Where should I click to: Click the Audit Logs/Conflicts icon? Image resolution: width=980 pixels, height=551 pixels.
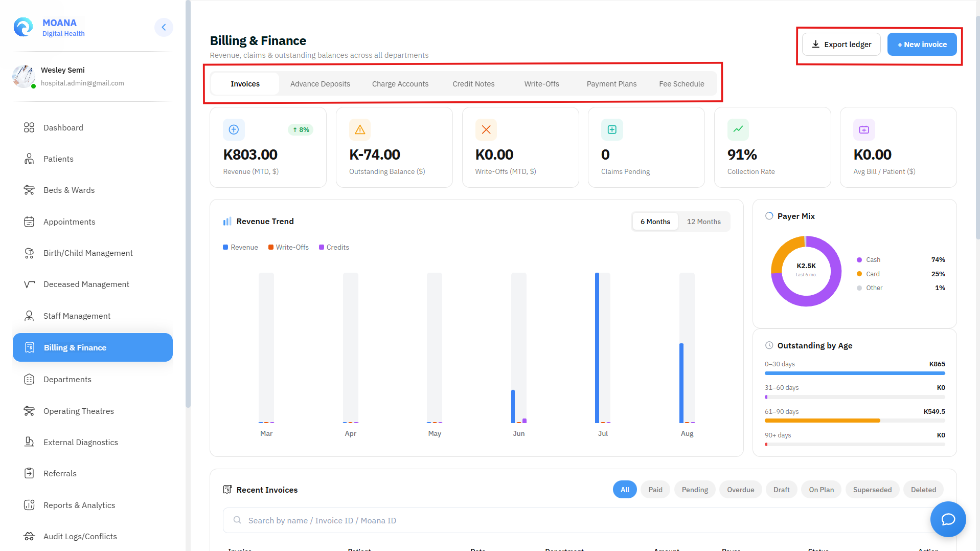pyautogui.click(x=29, y=536)
